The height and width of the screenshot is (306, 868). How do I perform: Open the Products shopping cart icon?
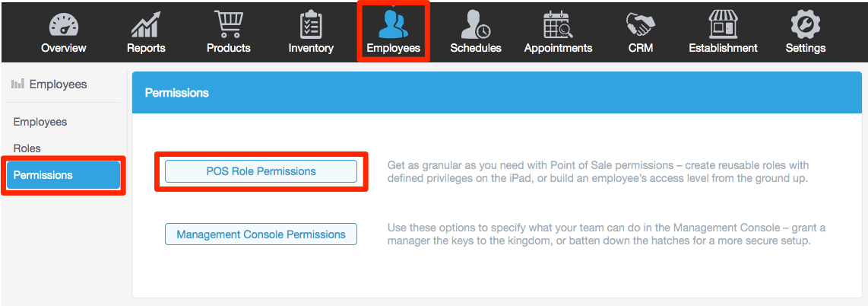(228, 24)
